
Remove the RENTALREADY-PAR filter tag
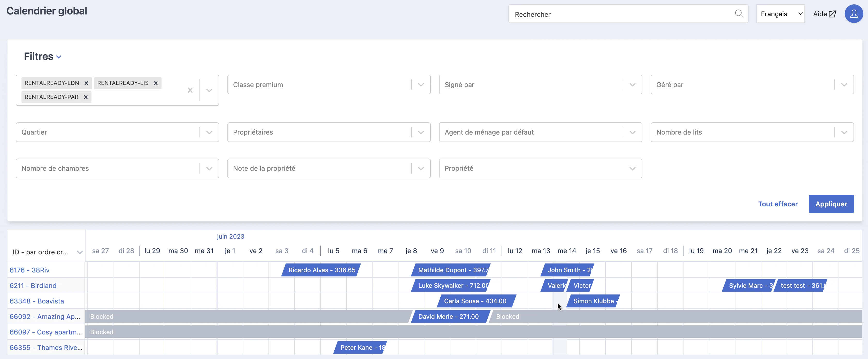click(86, 97)
